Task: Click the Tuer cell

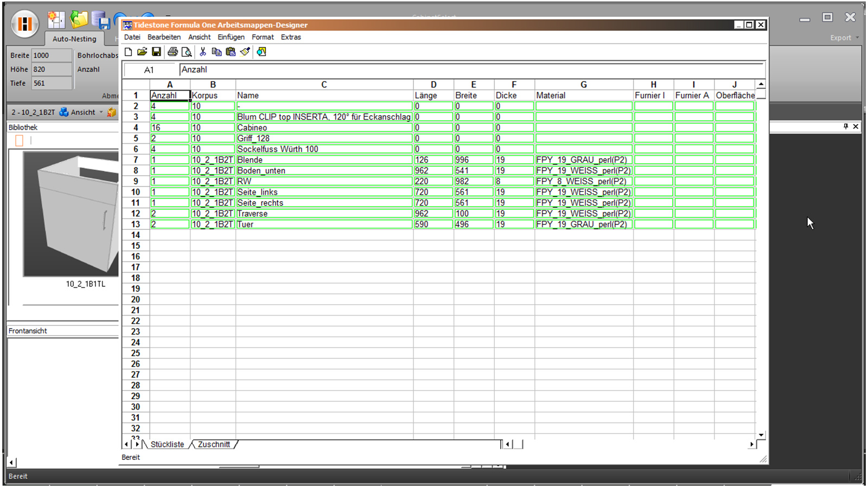Action: coord(324,224)
